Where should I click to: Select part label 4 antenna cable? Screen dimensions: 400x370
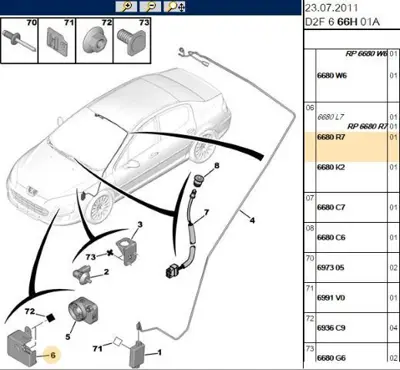[x=252, y=220]
